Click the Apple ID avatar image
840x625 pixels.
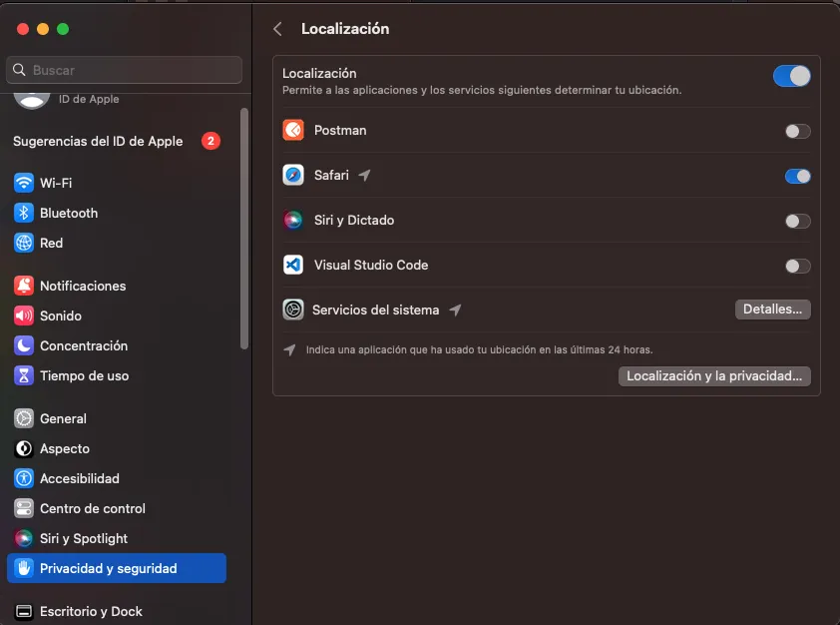point(32,99)
